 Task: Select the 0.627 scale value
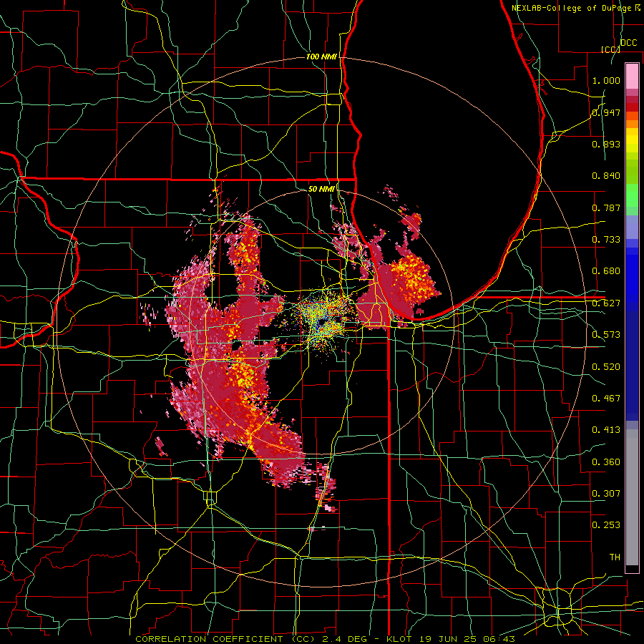click(606, 303)
